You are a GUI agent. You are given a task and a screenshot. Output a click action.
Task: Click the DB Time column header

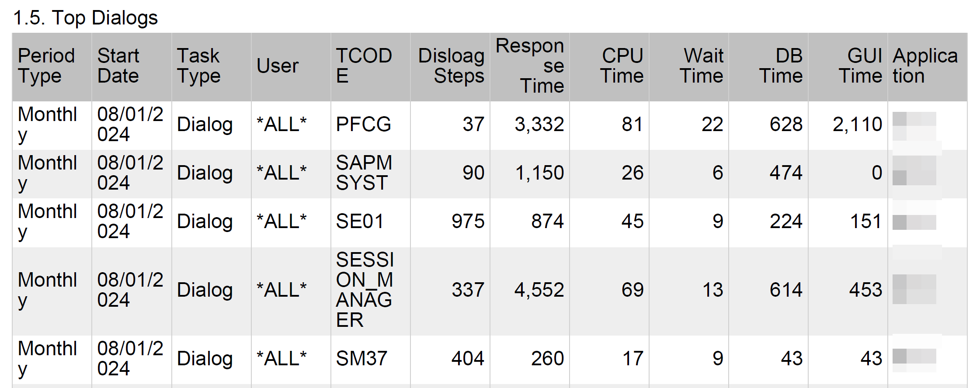[781, 66]
